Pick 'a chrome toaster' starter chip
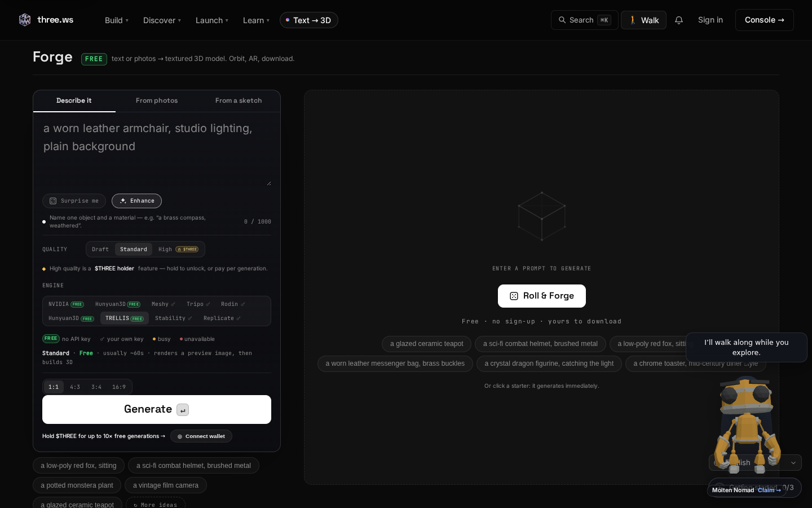The width and height of the screenshot is (812, 508). coord(696,364)
